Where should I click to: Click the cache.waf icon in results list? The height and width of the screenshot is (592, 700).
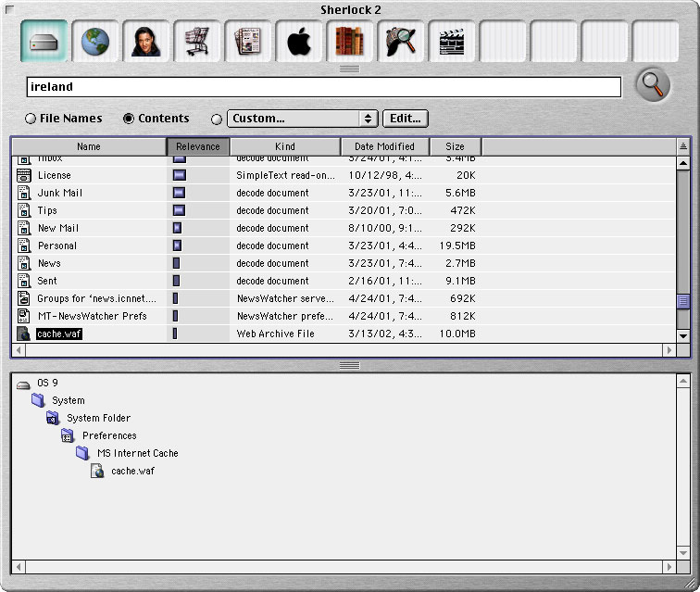[24, 334]
